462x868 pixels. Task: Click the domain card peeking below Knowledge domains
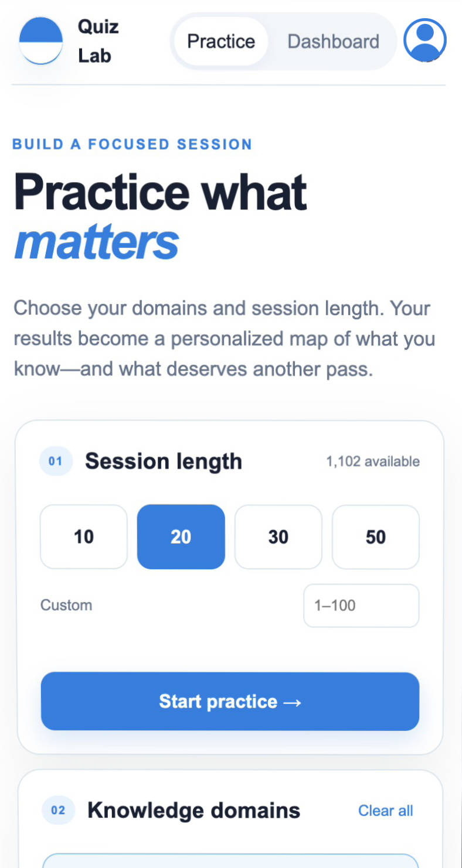pyautogui.click(x=230, y=861)
